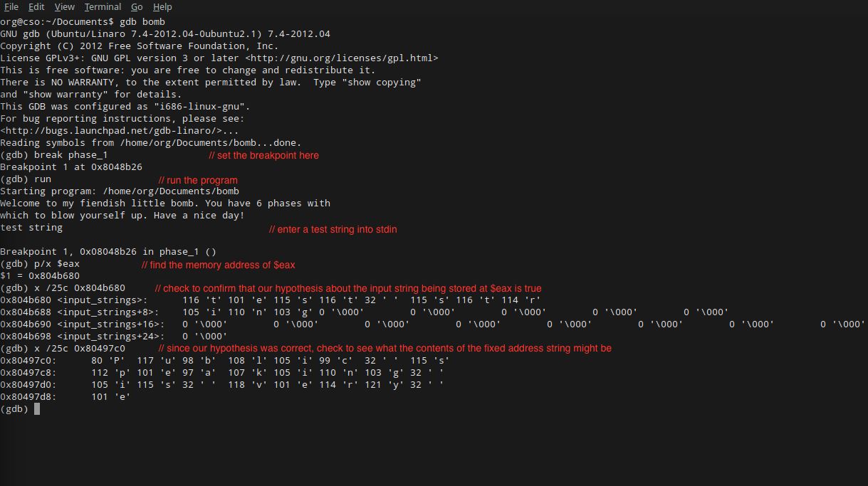
Task: Click the red comment 'set the breakpoint here'
Action: (x=263, y=156)
